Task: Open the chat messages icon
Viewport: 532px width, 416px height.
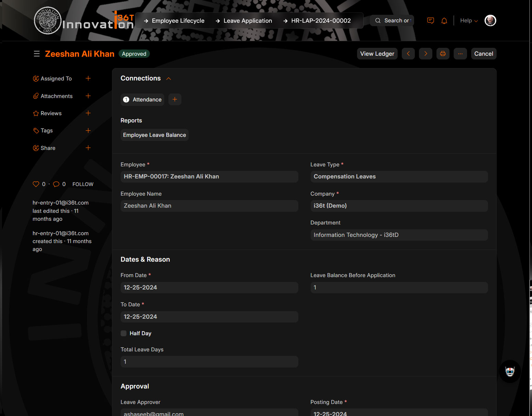Action: (x=430, y=21)
